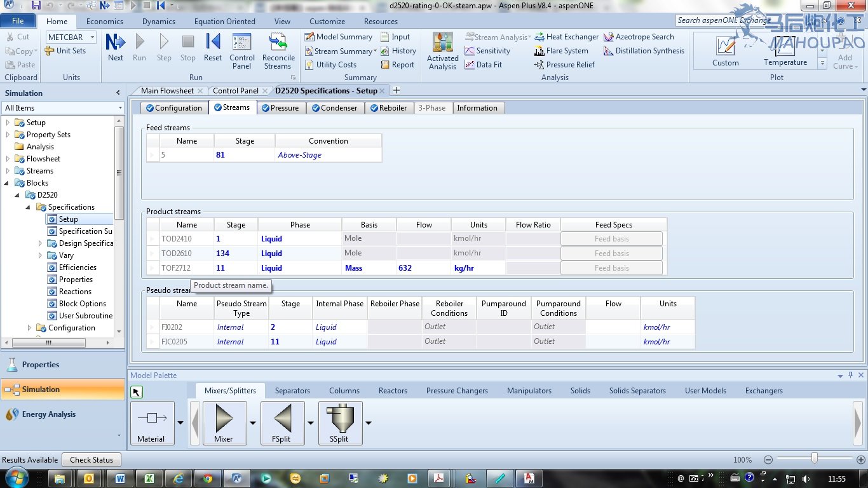Viewport: 868px width, 488px height.
Task: Open the Control Panel icon
Action: click(242, 51)
